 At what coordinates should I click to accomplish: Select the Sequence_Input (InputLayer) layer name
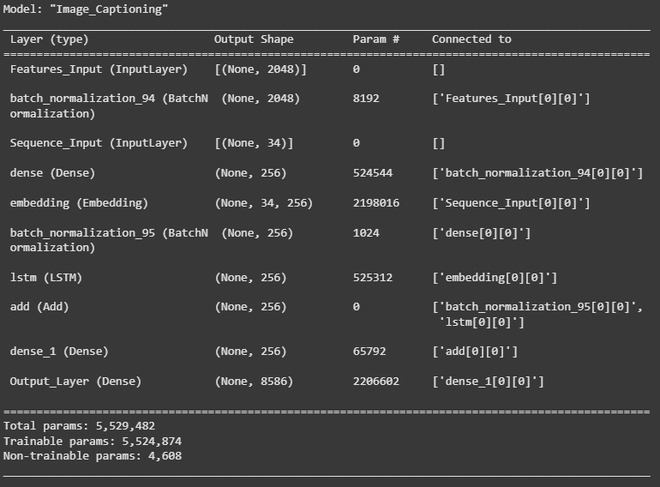pos(98,143)
